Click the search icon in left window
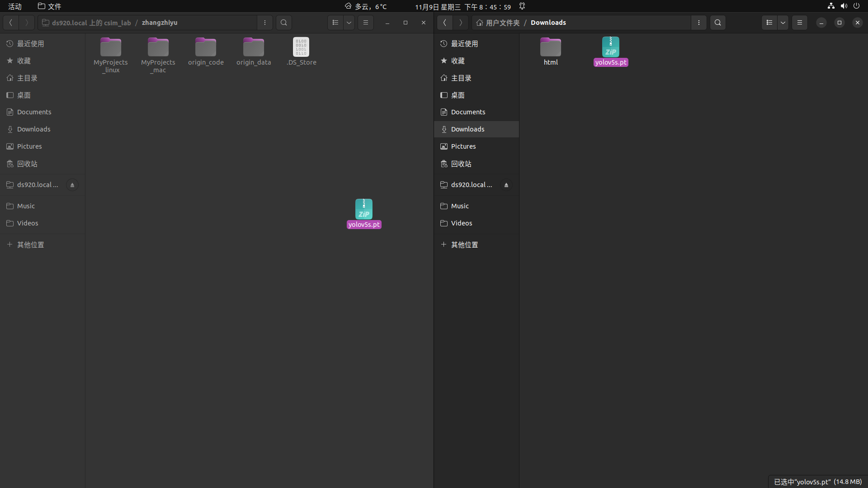Viewport: 868px width, 488px height. (283, 23)
